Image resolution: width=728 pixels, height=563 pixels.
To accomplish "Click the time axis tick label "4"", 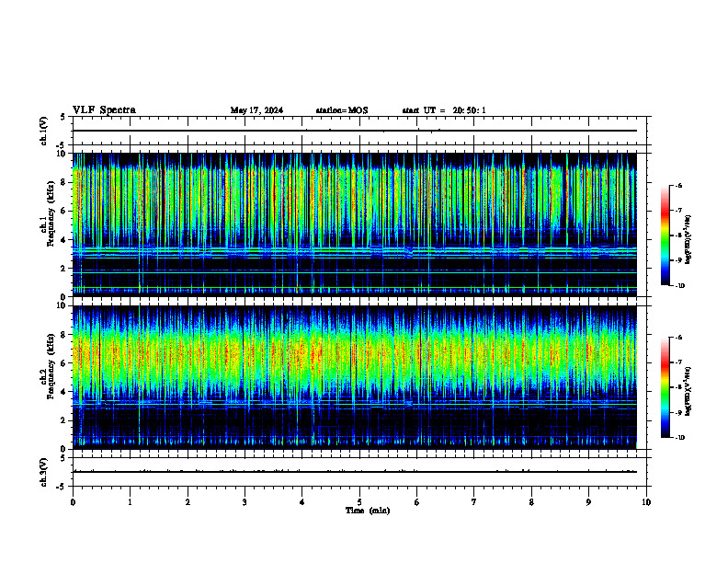I will [x=302, y=502].
